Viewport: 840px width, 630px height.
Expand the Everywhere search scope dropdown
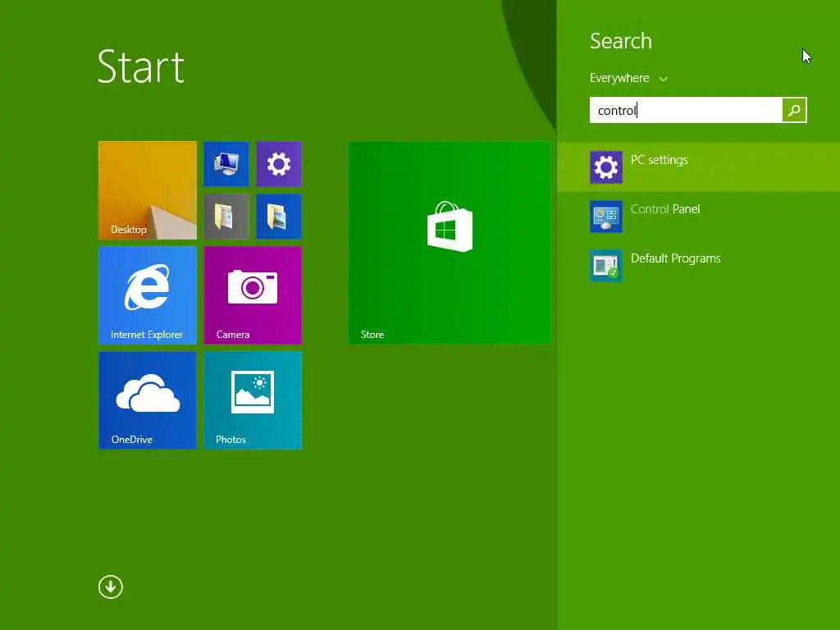pyautogui.click(x=628, y=78)
